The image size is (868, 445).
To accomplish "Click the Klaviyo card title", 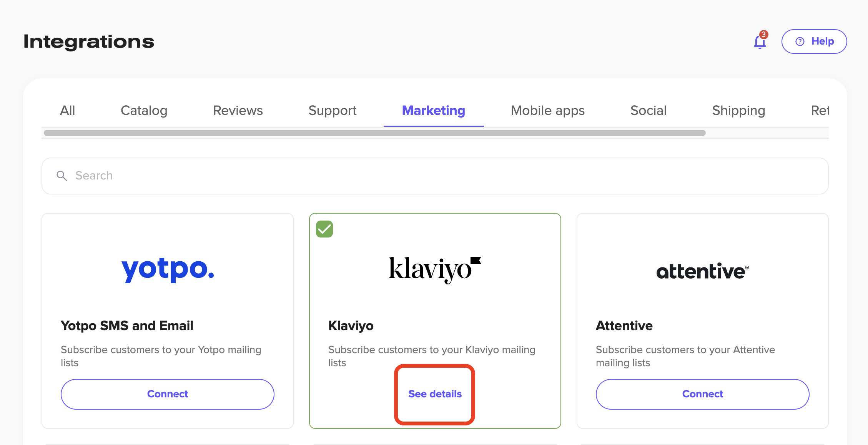I will click(x=351, y=326).
